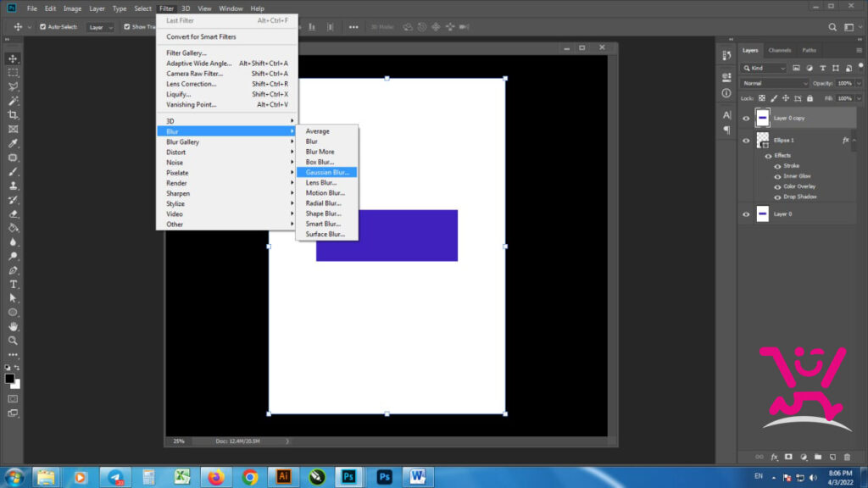The width and height of the screenshot is (868, 488).
Task: Select the Magic Wand tool
Action: pyautogui.click(x=13, y=101)
